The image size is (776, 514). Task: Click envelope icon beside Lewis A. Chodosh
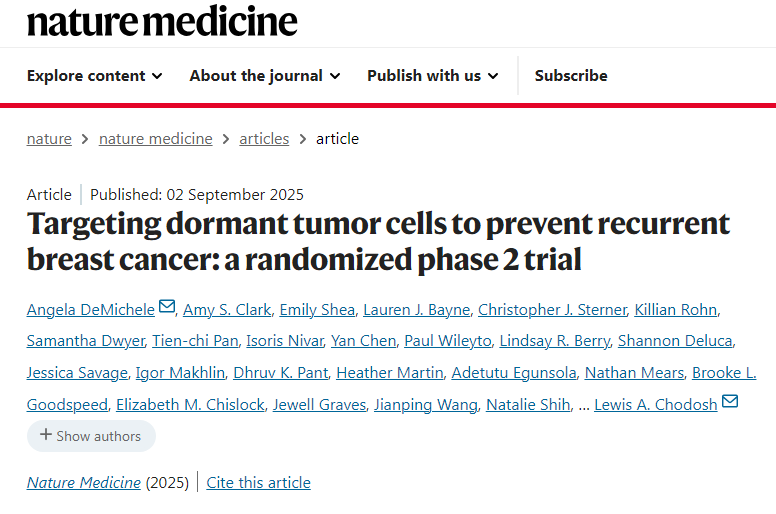(x=730, y=401)
